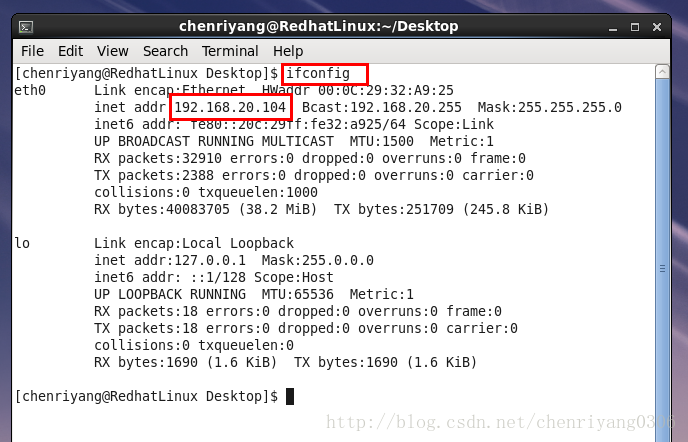The height and width of the screenshot is (442, 688).
Task: Open the View menu
Action: point(113,51)
